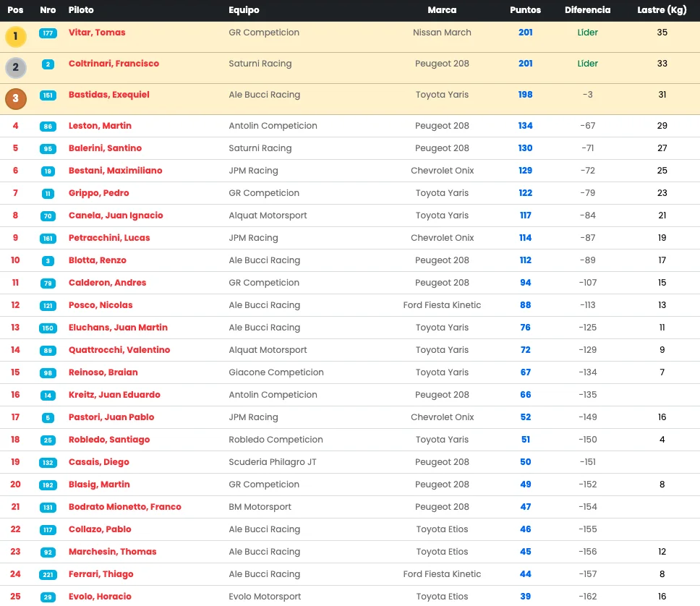
Task: Open driver Balerini, Santino
Action: 105,148
